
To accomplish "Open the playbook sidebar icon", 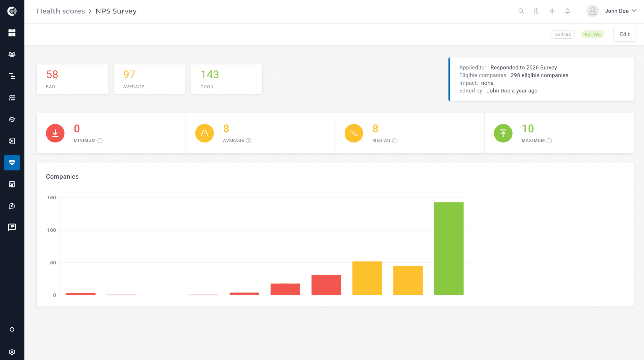I will click(12, 141).
